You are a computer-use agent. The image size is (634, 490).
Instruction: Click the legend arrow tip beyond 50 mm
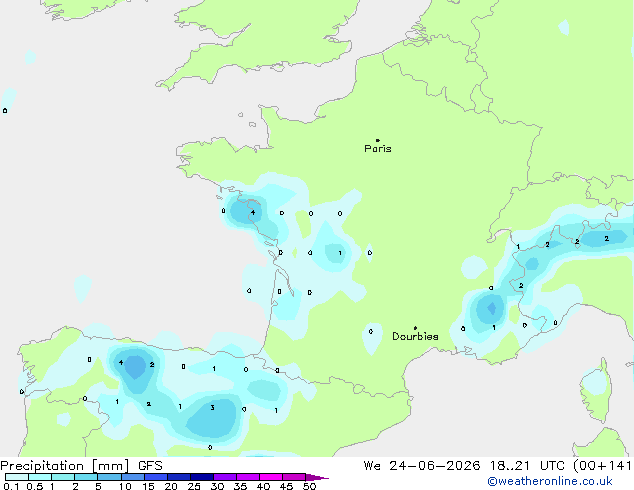tap(317, 477)
